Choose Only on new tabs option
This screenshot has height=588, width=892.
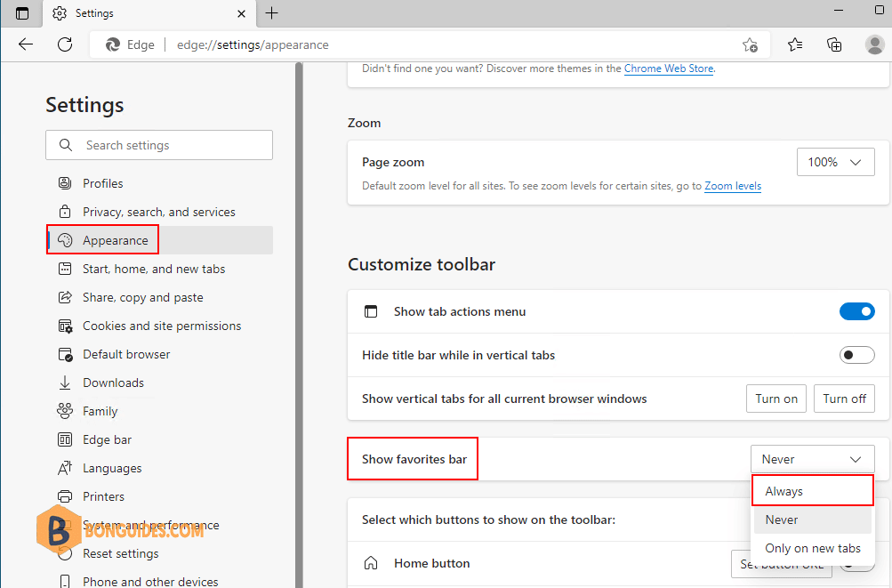point(812,548)
